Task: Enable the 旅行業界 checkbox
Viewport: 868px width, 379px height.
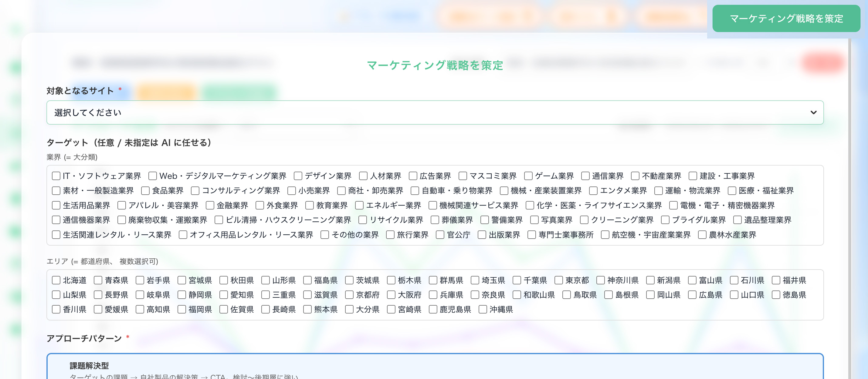Action: [x=390, y=235]
